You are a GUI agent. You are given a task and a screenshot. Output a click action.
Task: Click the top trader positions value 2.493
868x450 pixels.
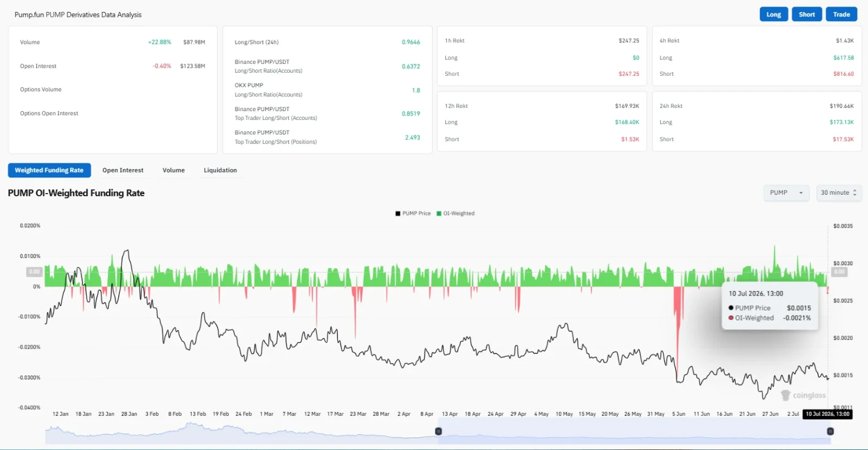click(412, 138)
